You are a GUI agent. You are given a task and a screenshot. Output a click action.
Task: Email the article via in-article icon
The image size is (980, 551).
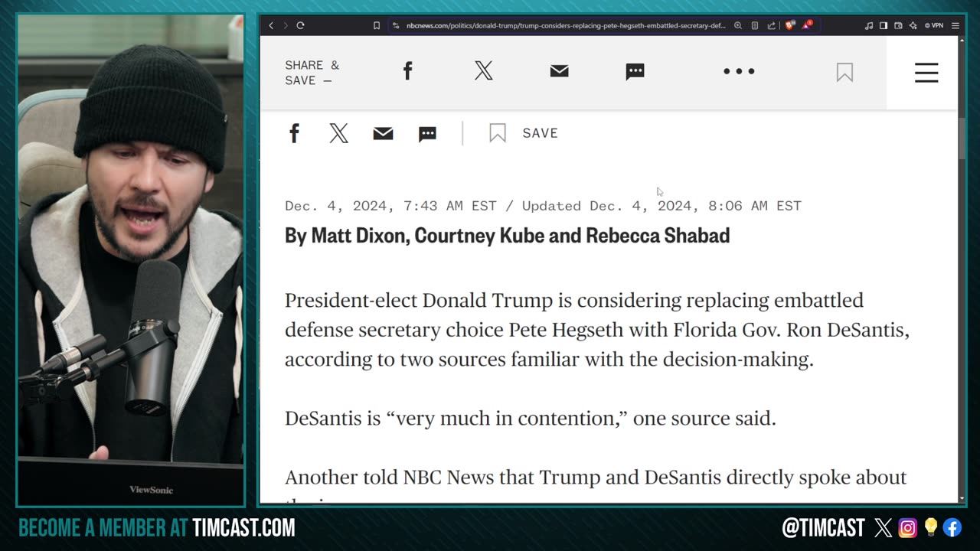coord(383,133)
